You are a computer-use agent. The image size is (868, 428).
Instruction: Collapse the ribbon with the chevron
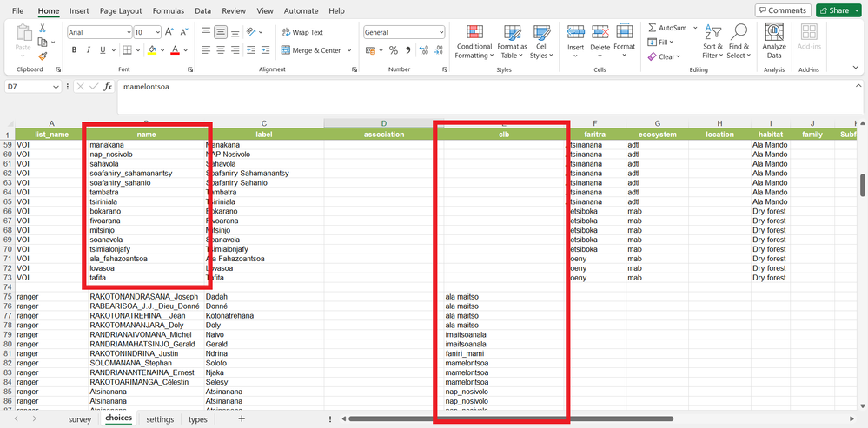tap(857, 68)
